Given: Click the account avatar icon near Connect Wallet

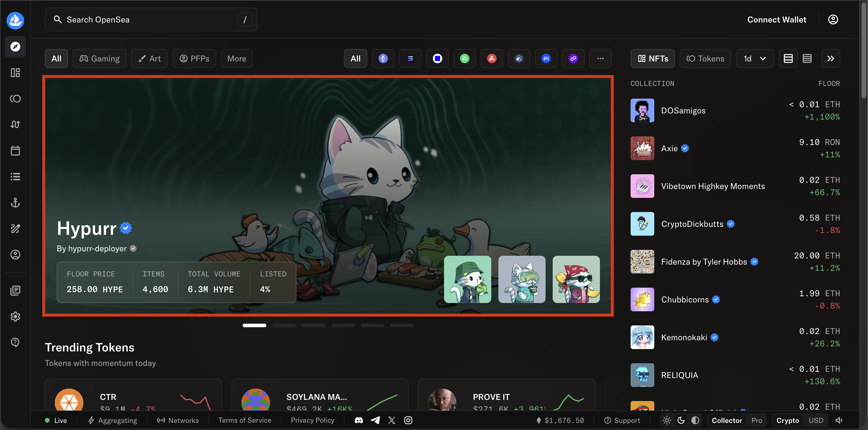Looking at the screenshot, I should tap(833, 19).
